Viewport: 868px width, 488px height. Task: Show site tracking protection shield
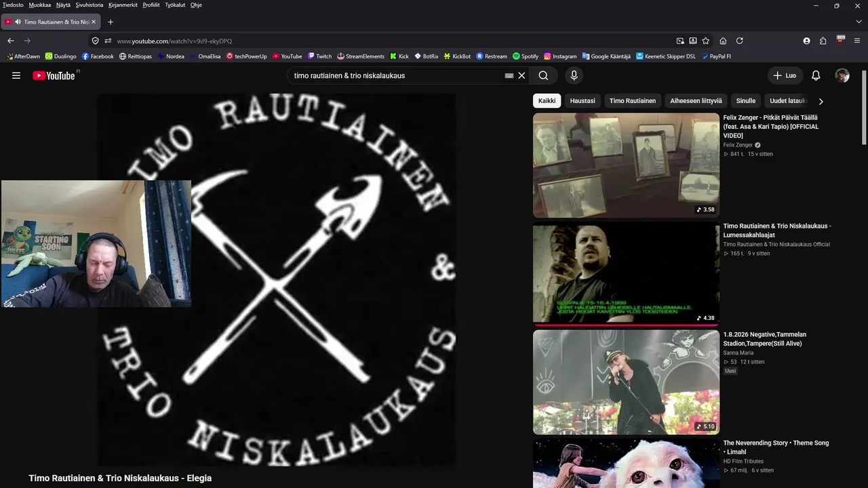click(96, 41)
